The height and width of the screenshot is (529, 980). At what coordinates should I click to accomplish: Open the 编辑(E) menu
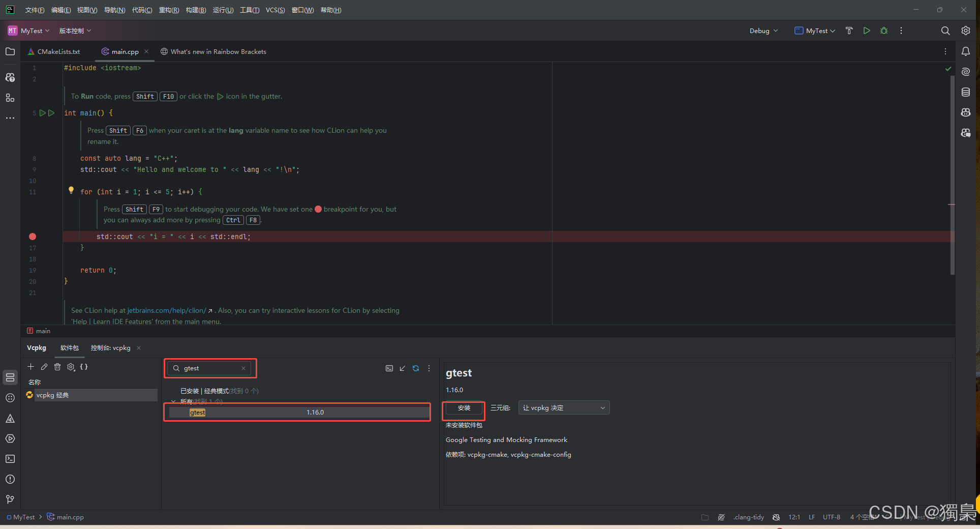pos(61,10)
